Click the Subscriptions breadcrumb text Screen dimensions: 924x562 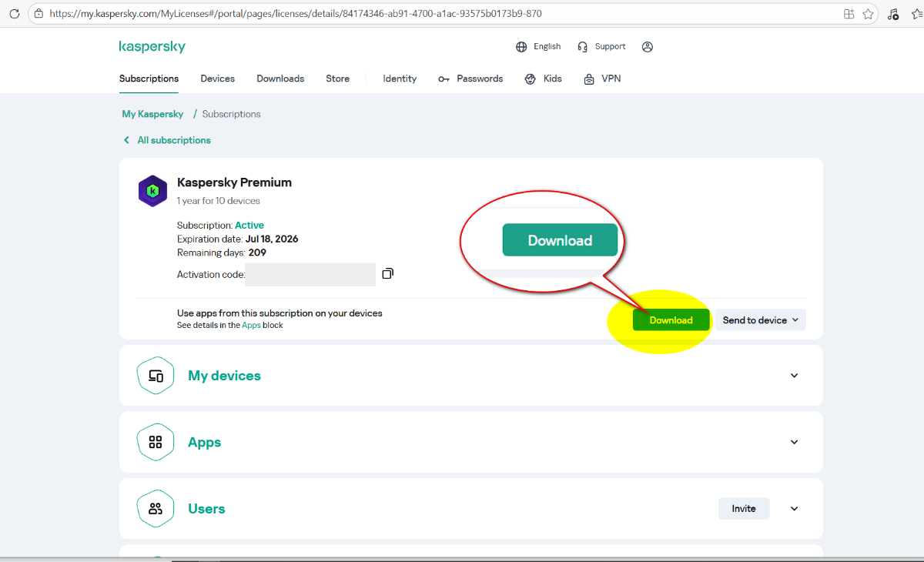(x=231, y=114)
